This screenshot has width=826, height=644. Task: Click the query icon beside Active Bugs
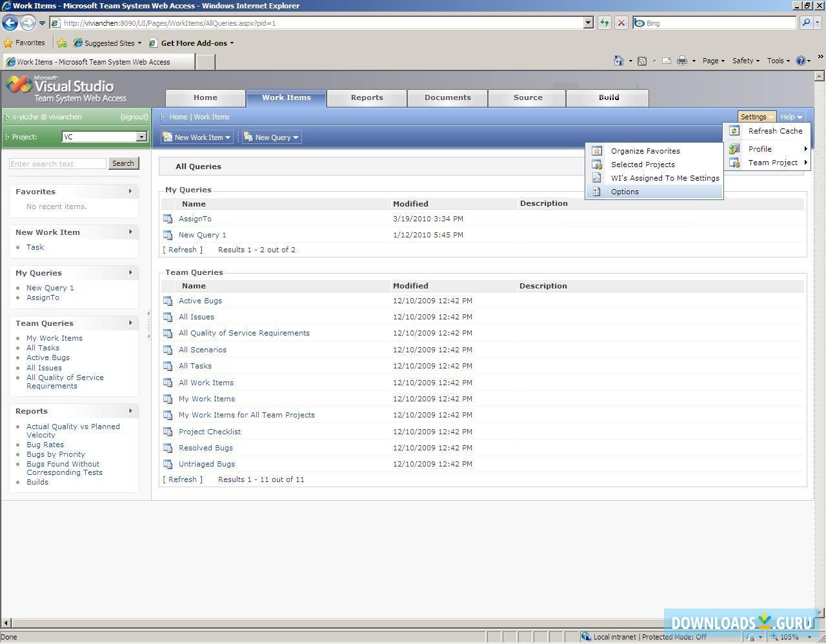(168, 300)
